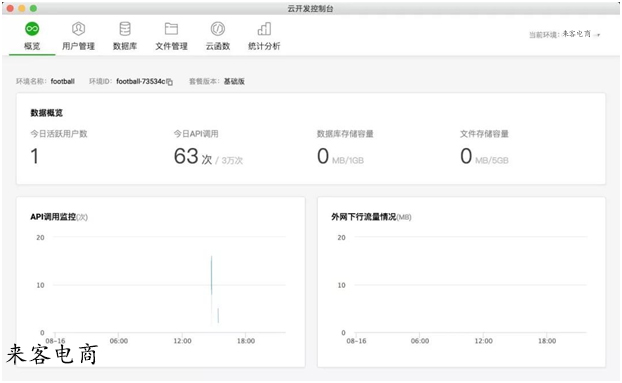Switch to the 概览 tab label
Viewport: 622px width, 383px height.
pos(32,46)
